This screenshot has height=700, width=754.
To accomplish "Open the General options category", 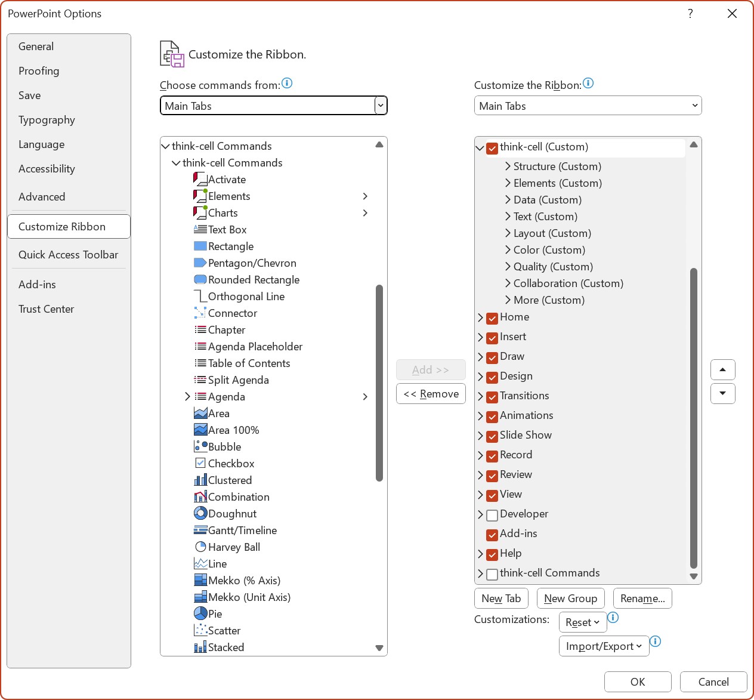I will tap(69, 46).
